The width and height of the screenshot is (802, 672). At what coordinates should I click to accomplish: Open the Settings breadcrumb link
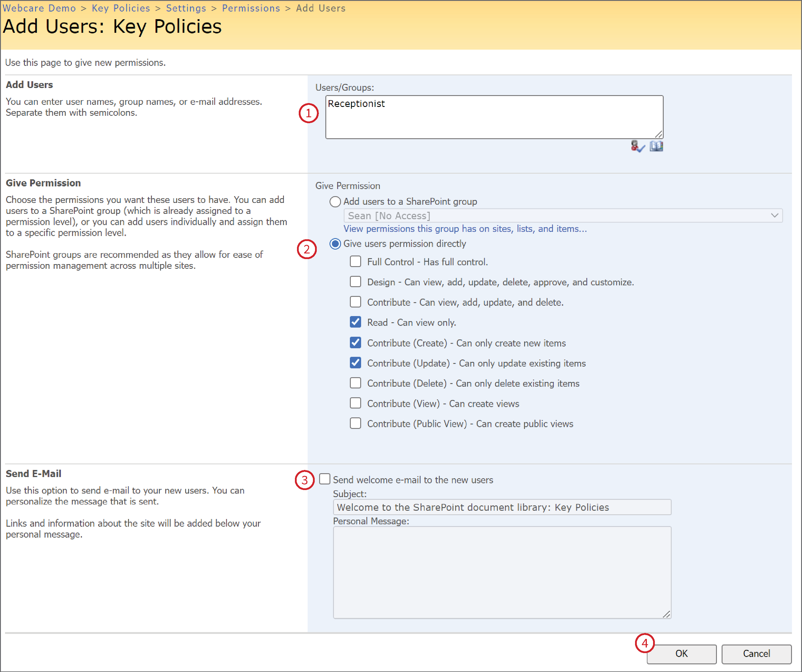coord(186,8)
